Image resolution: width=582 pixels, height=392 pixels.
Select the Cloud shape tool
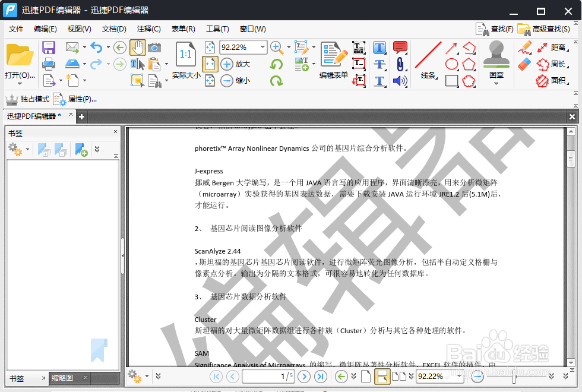469,81
